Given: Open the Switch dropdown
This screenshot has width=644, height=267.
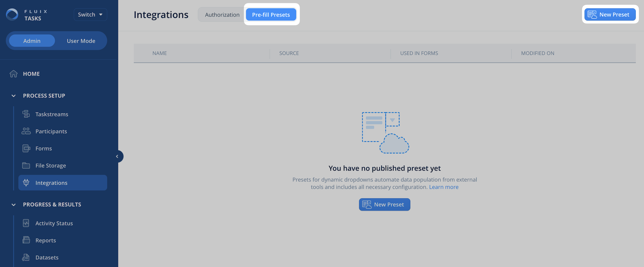Looking at the screenshot, I should tap(90, 14).
